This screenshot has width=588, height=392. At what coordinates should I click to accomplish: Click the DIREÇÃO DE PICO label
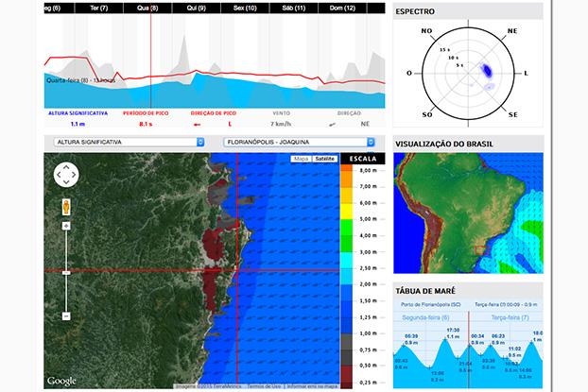[214, 113]
